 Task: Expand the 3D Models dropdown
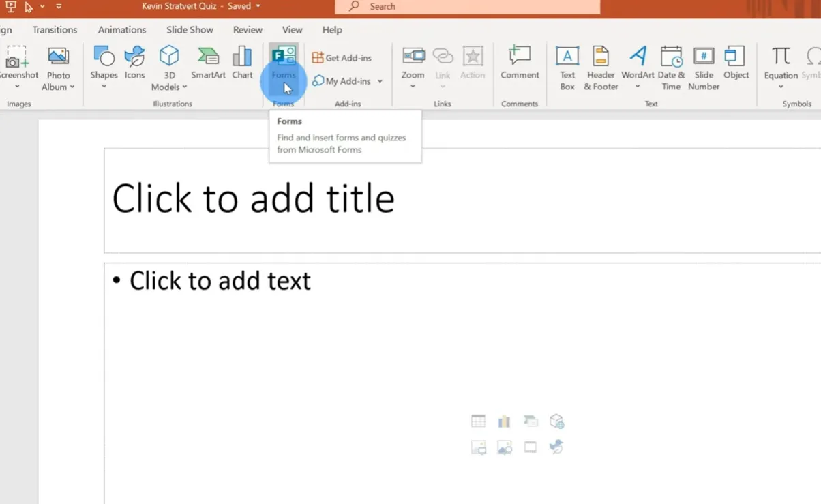[x=184, y=87]
